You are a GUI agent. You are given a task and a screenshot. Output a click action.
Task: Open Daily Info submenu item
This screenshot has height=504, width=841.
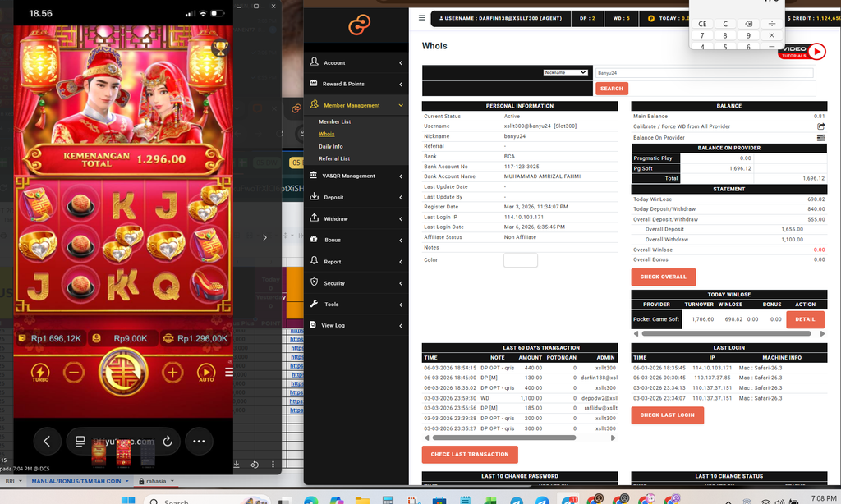point(331,146)
